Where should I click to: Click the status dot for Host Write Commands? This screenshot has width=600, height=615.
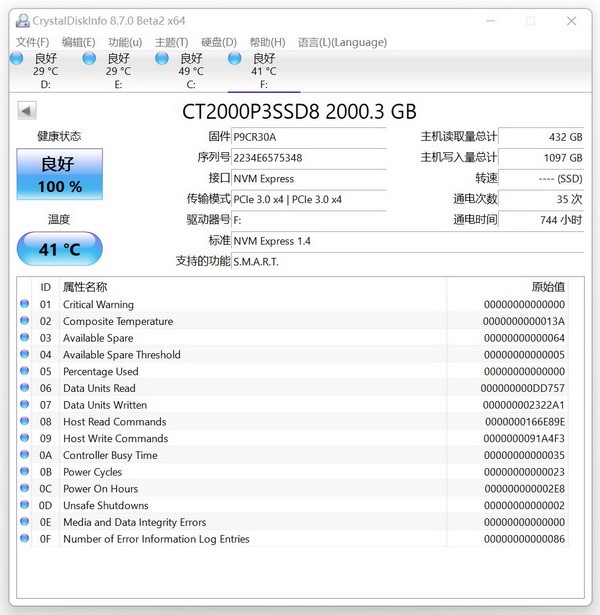(24, 438)
